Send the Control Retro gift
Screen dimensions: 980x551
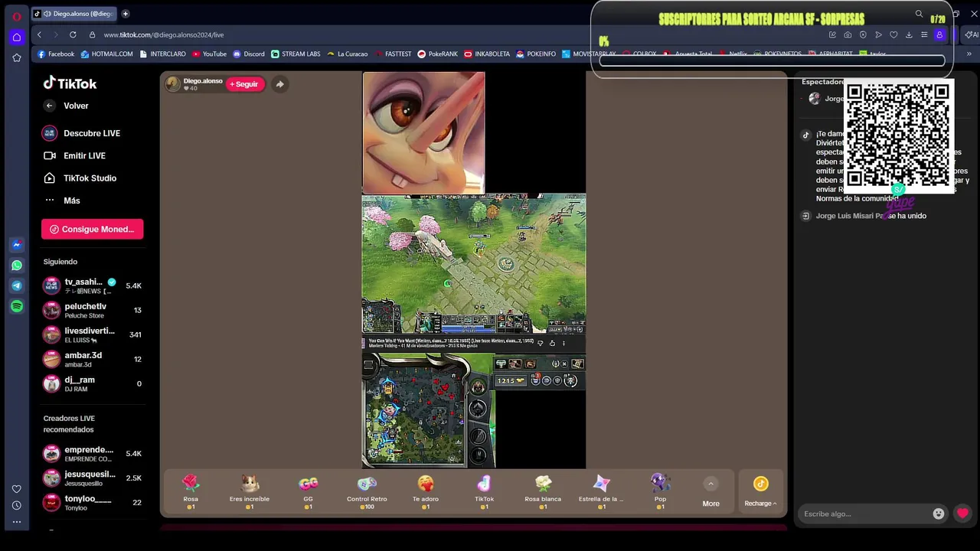[x=367, y=491]
